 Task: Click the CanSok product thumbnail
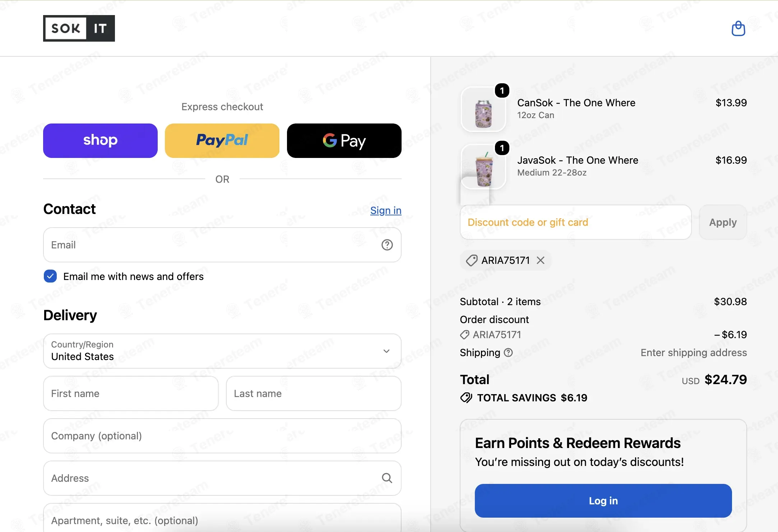pyautogui.click(x=483, y=109)
